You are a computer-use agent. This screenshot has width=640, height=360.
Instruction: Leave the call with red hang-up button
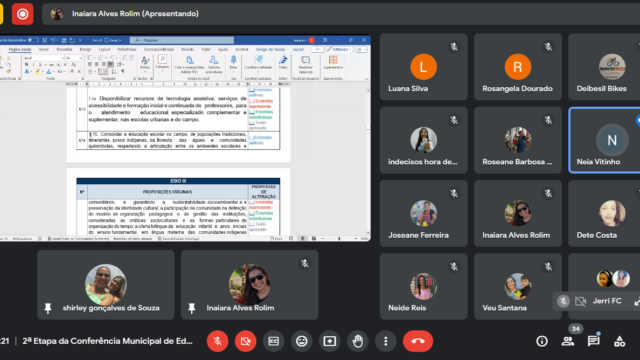pos(418,341)
